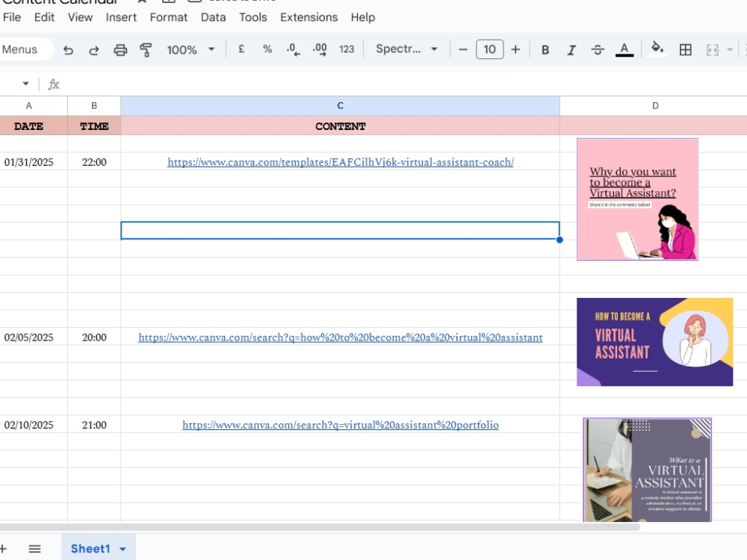
Task: Click the horizontal scrollbar
Action: pos(319,526)
